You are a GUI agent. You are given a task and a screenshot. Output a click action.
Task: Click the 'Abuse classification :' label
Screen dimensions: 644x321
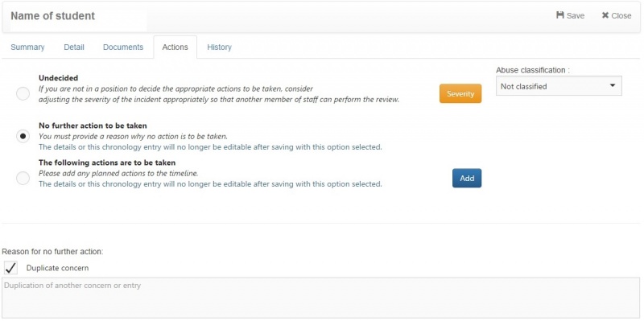(x=533, y=70)
